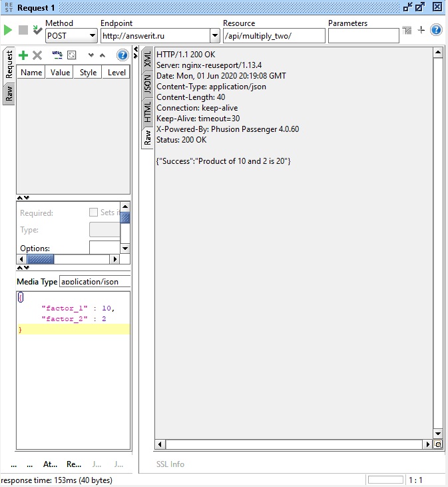The width and height of the screenshot is (448, 487).
Task: Click the Level column header
Action: (x=116, y=73)
